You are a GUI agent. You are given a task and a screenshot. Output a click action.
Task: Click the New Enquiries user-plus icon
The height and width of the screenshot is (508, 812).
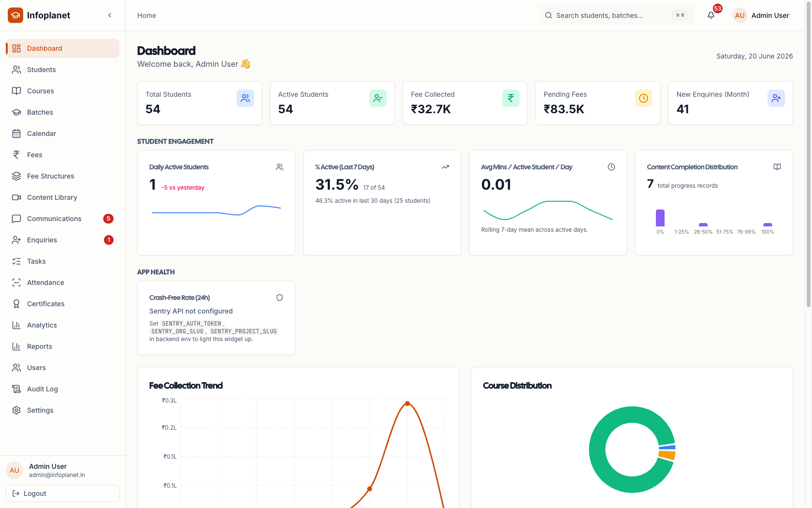776,98
